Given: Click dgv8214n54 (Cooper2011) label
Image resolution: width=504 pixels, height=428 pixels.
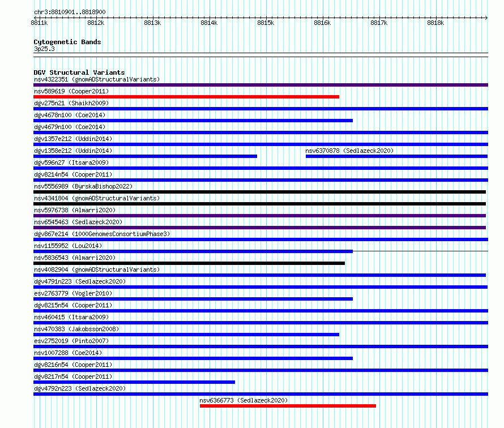Looking at the screenshot, I should [x=73, y=174].
